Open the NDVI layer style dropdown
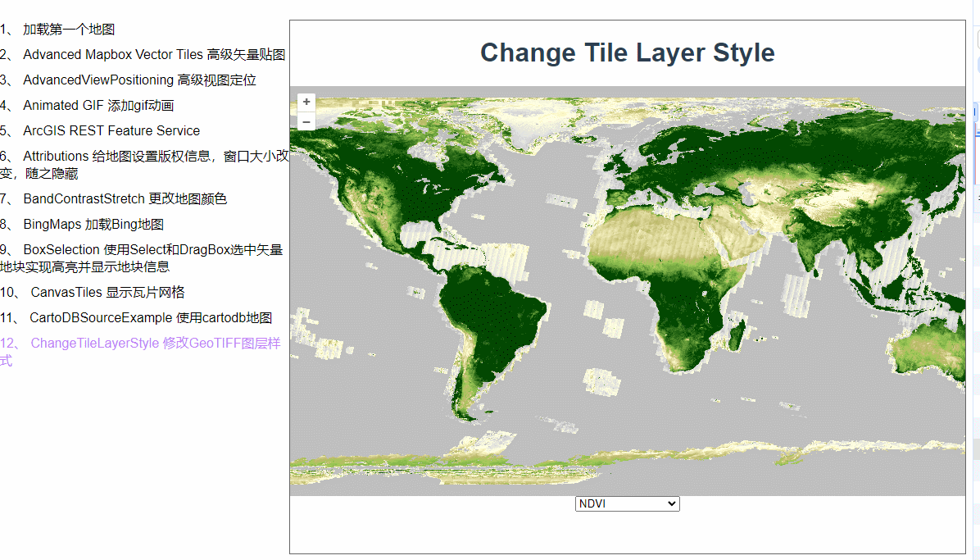The image size is (980, 560). [x=627, y=503]
